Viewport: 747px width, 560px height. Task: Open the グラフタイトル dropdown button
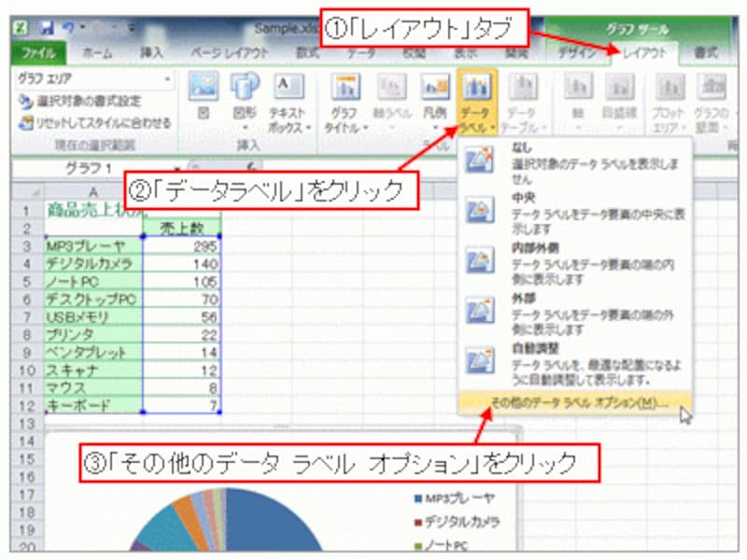coord(345,103)
